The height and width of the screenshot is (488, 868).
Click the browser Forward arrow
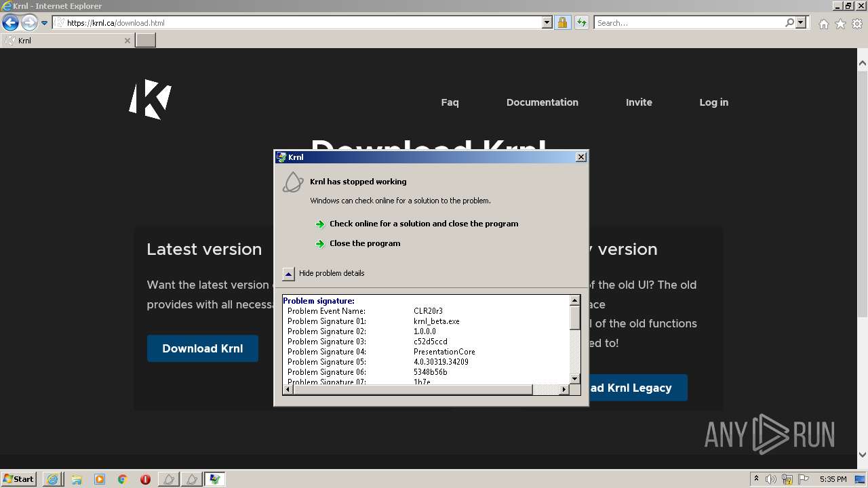tap(29, 23)
